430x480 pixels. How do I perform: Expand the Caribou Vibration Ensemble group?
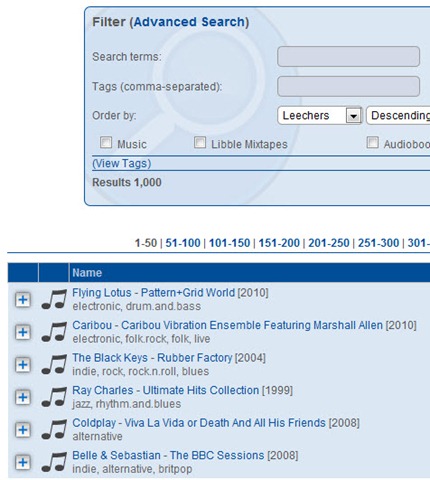point(23,332)
